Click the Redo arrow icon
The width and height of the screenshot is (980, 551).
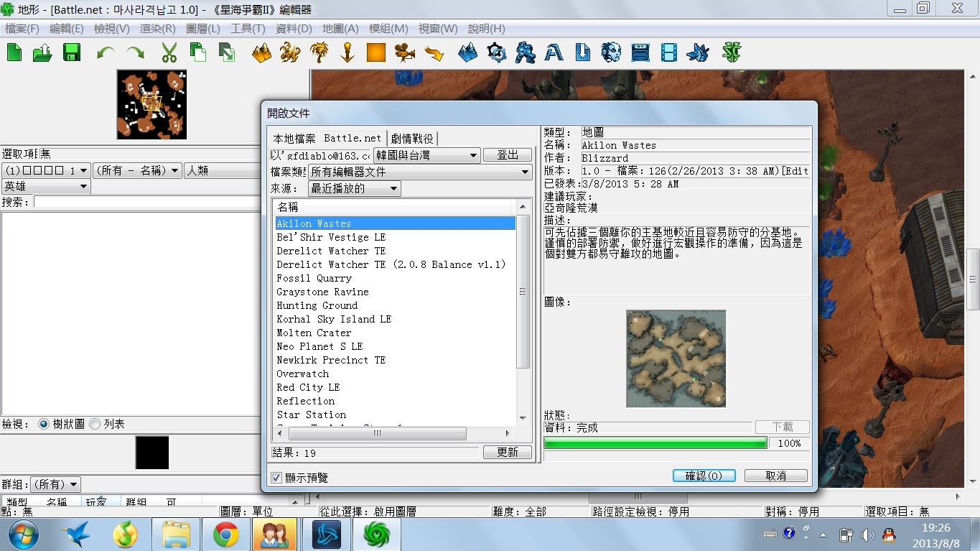tap(135, 52)
